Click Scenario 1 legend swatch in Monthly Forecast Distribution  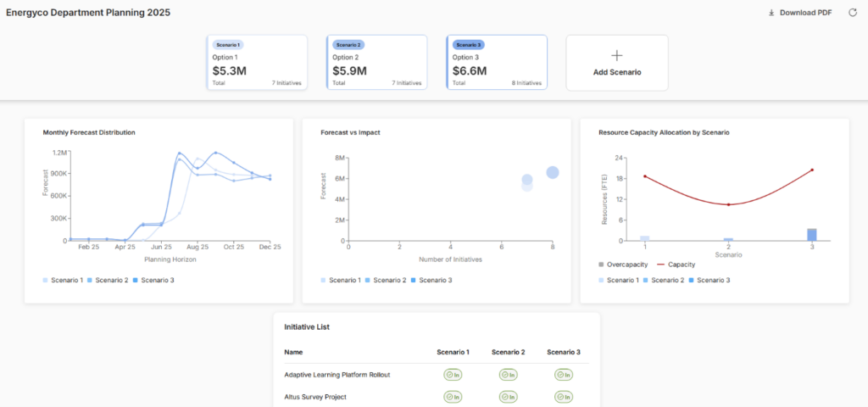(x=46, y=280)
